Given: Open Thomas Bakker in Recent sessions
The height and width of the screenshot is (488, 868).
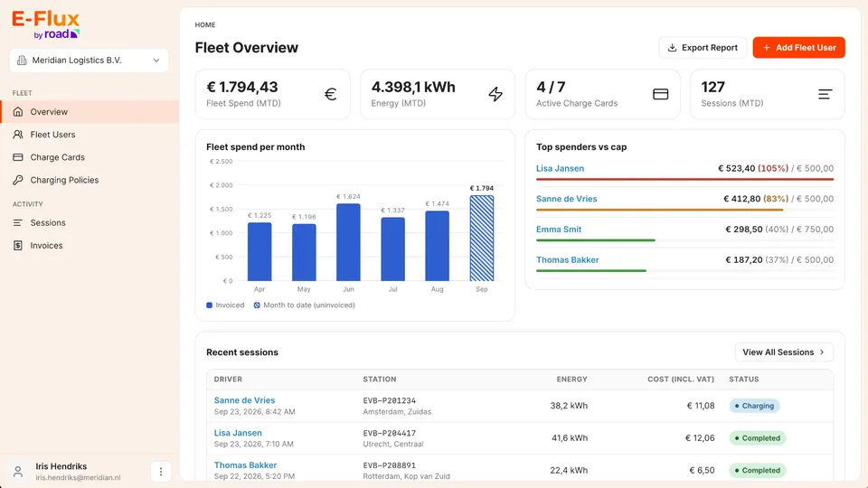Looking at the screenshot, I should [245, 465].
